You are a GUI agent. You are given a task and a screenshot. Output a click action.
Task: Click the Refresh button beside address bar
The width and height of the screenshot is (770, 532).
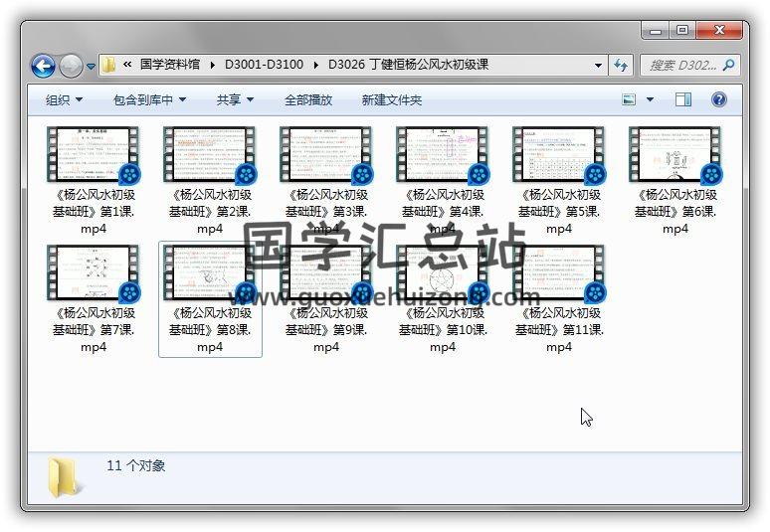[621, 66]
